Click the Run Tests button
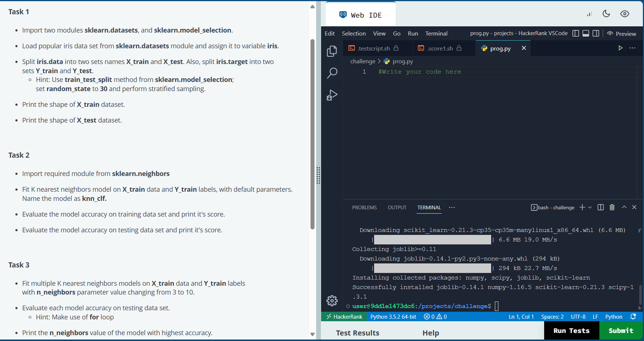The height and width of the screenshot is (341, 644). (572, 330)
